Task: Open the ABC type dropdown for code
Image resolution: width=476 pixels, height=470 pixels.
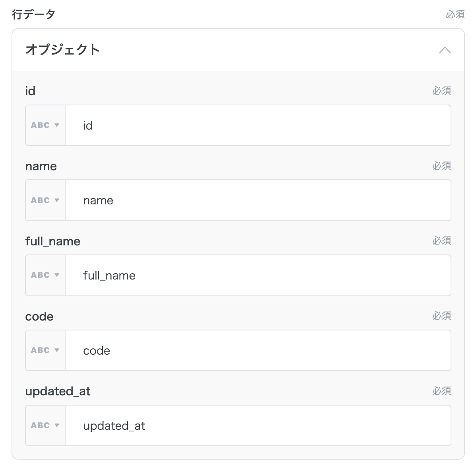Action: tap(45, 350)
